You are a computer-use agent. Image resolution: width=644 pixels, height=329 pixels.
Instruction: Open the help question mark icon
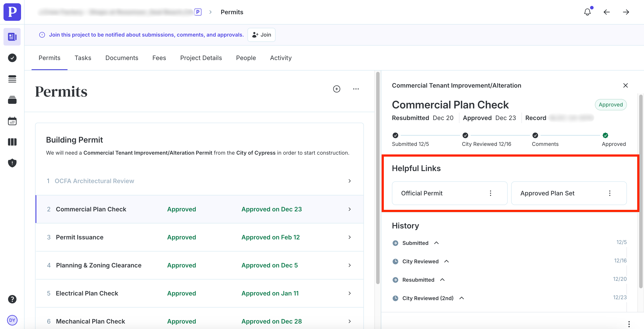tap(12, 299)
